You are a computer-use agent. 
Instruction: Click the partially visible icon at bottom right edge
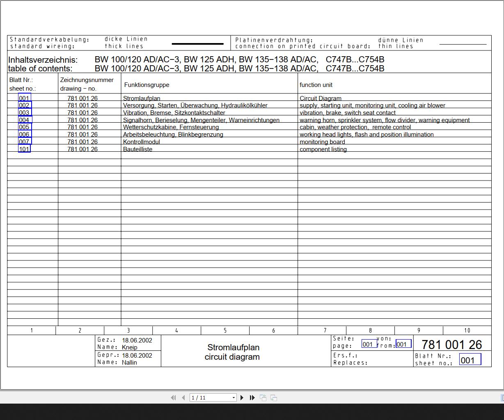(502, 397)
